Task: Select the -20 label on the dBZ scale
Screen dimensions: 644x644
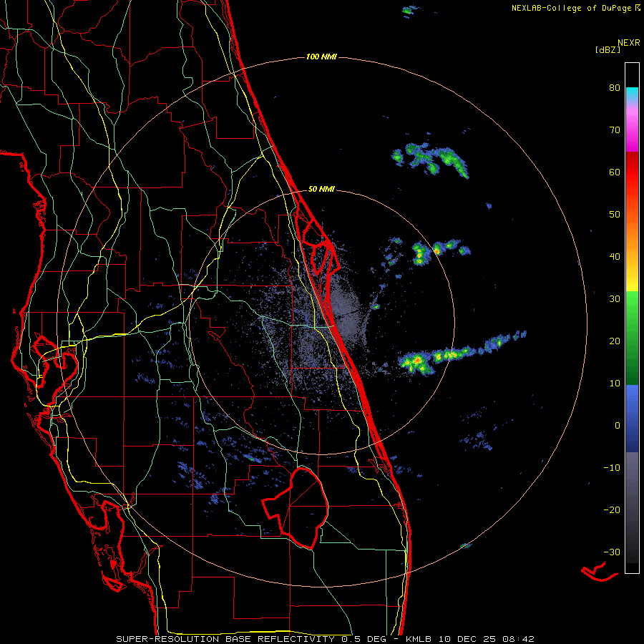Action: click(x=612, y=509)
